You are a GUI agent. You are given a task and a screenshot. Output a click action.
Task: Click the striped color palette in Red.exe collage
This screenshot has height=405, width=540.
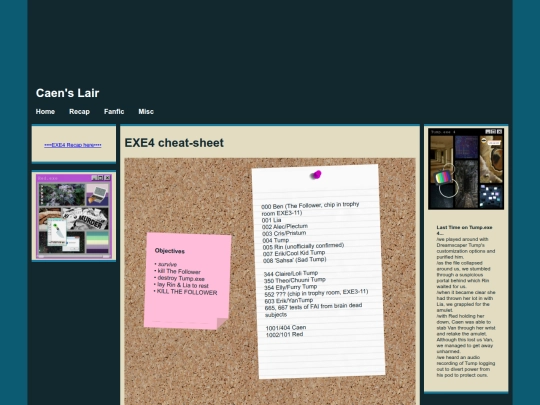[x=97, y=242]
